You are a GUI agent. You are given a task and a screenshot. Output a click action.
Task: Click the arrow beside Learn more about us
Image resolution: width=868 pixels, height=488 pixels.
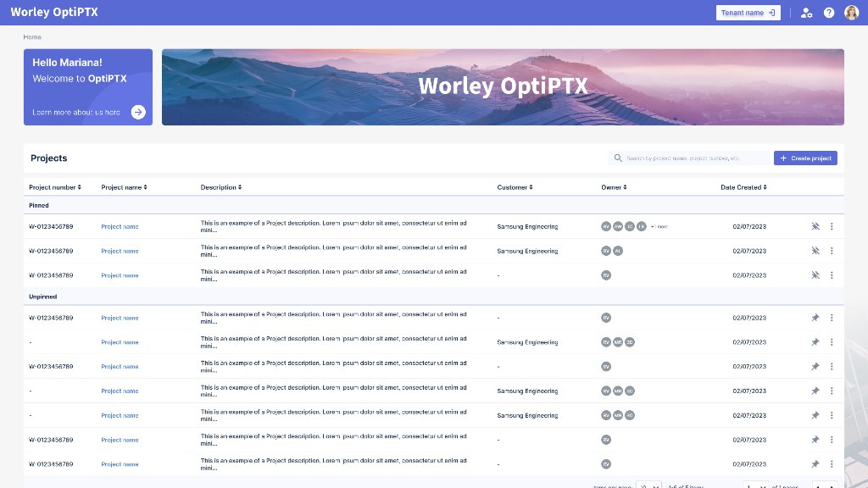click(138, 112)
